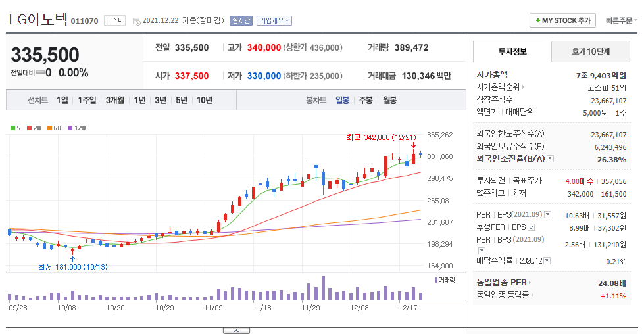
Task: Expand 동일업종 PER arrow link
Action: point(530,282)
